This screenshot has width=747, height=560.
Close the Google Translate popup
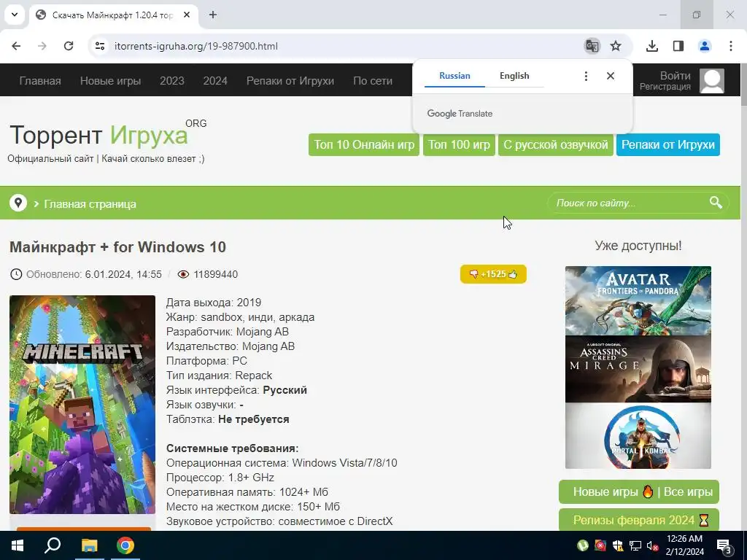[x=611, y=76]
